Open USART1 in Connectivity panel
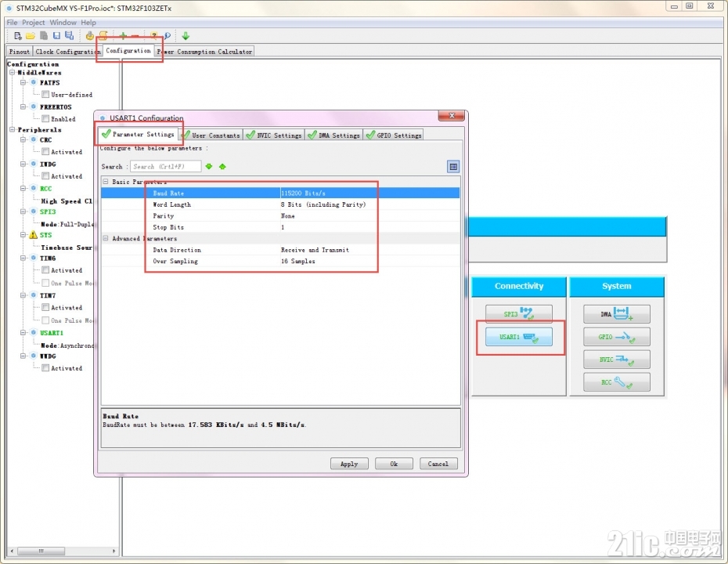Viewport: 728px width, 564px height. (519, 337)
